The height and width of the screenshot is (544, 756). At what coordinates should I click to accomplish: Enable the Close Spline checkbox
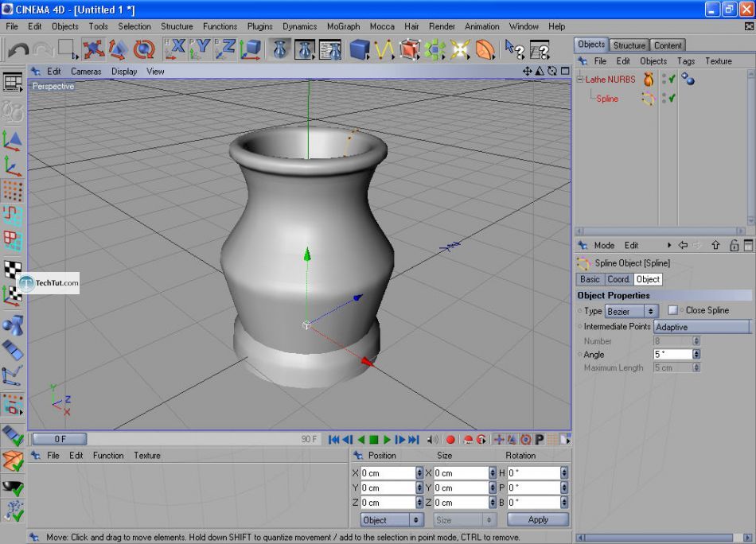tap(672, 310)
